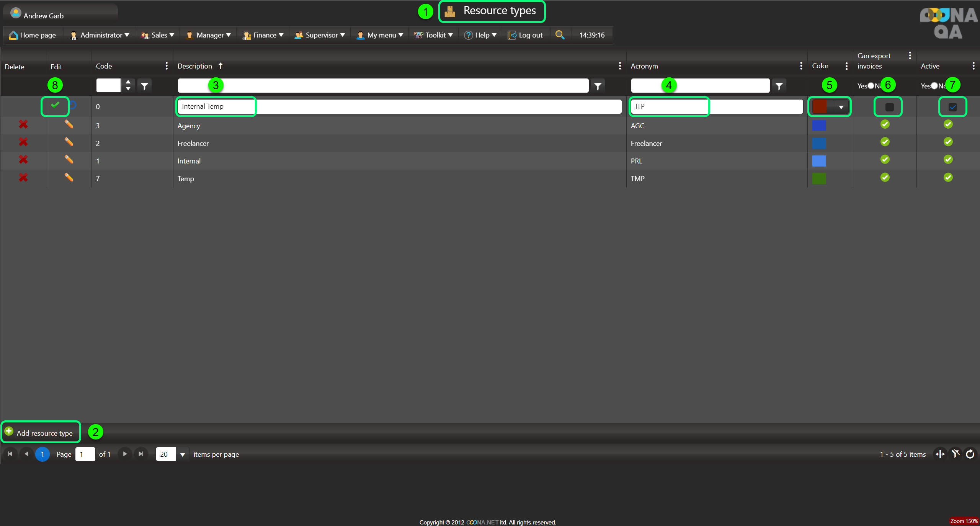Delete the Temp resource type
This screenshot has width=980, height=526.
tap(23, 178)
